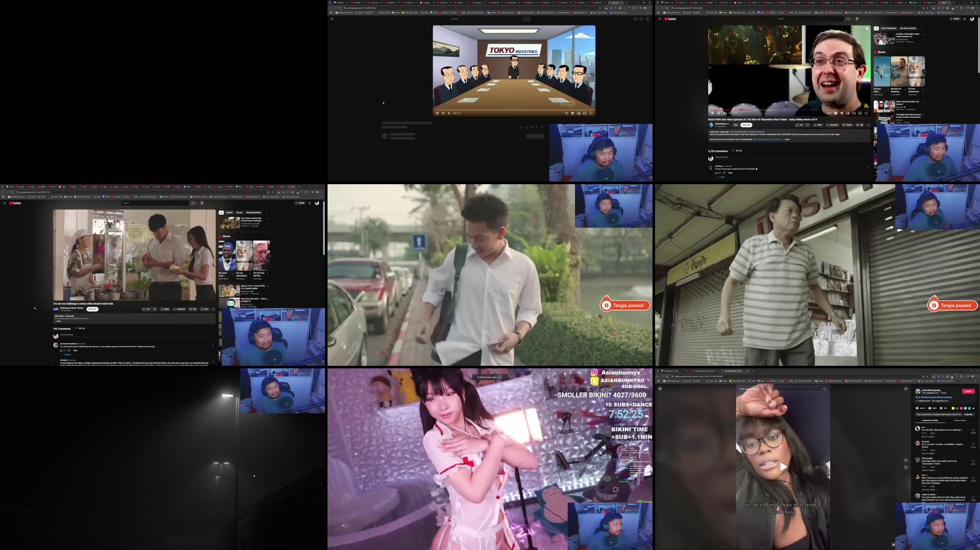This screenshot has height=550, width=980.
Task: Toggle autoplay switch in Star Wars reaction player
Action: pyautogui.click(x=829, y=113)
